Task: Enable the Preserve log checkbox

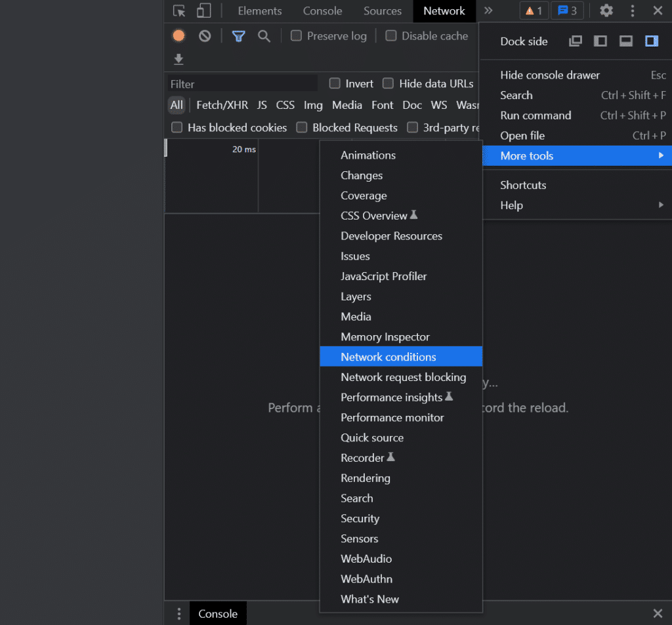Action: click(x=297, y=36)
